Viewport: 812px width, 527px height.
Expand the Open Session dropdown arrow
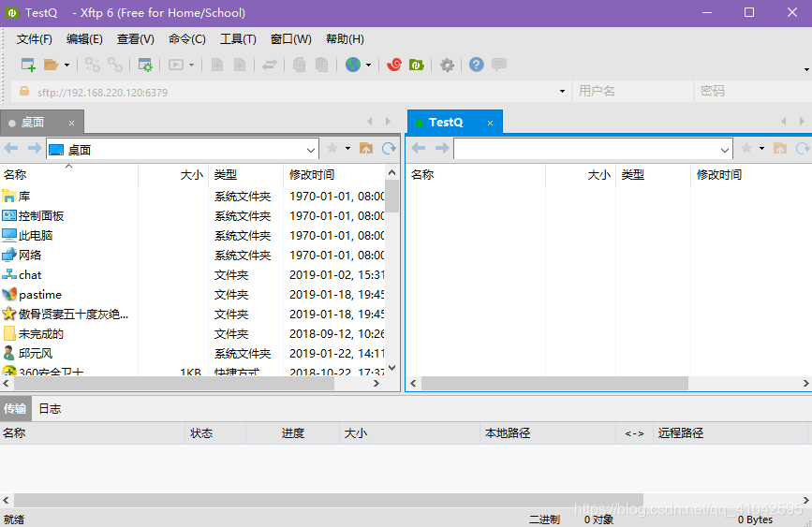point(66,66)
